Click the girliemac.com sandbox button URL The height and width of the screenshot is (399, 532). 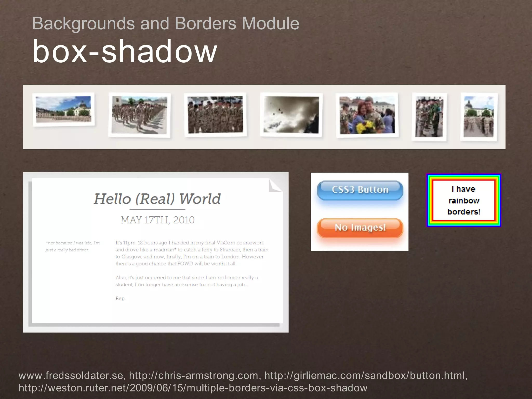[365, 375]
